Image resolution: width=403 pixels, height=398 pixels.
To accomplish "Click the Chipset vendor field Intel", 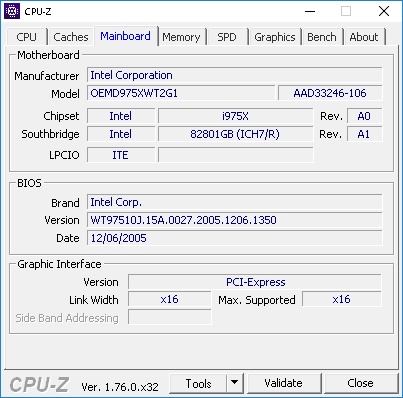I will (121, 116).
